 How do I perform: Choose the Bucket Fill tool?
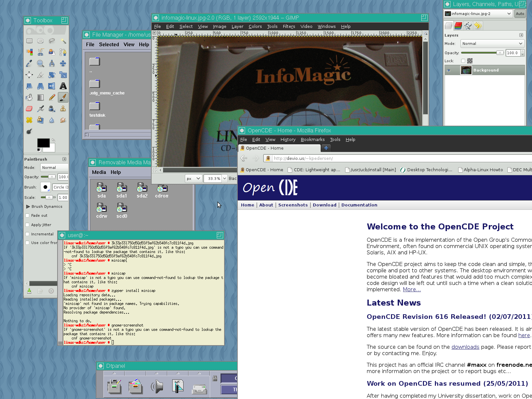tap(29, 97)
